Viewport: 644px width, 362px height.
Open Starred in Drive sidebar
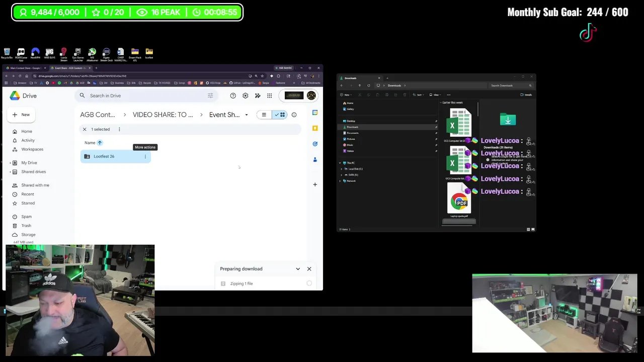(28, 203)
